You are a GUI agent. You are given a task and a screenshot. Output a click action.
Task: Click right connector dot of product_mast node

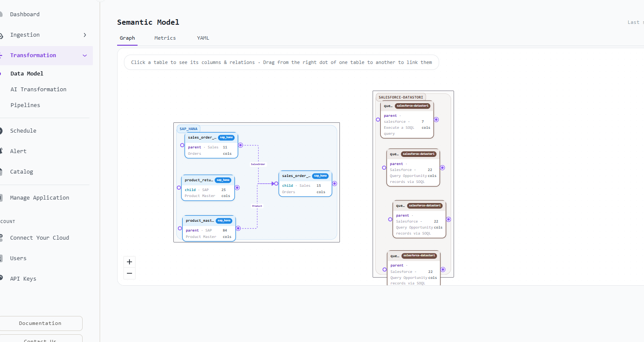(x=238, y=228)
